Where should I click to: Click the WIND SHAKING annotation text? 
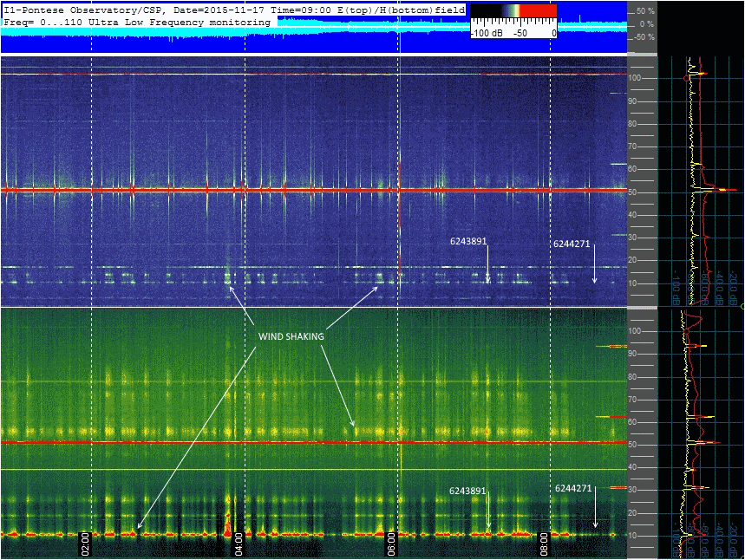click(x=292, y=336)
